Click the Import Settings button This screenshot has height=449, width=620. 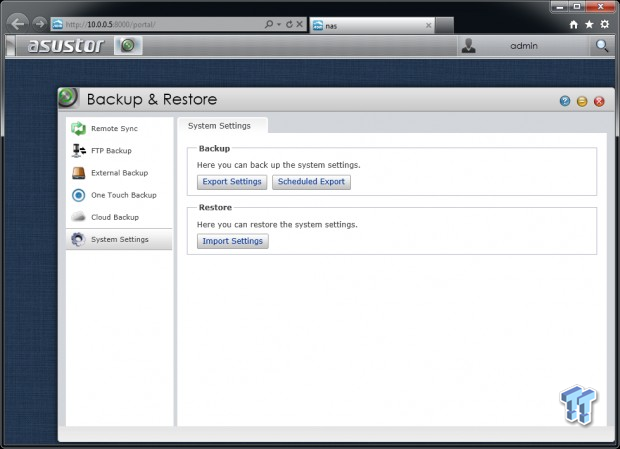pyautogui.click(x=232, y=241)
